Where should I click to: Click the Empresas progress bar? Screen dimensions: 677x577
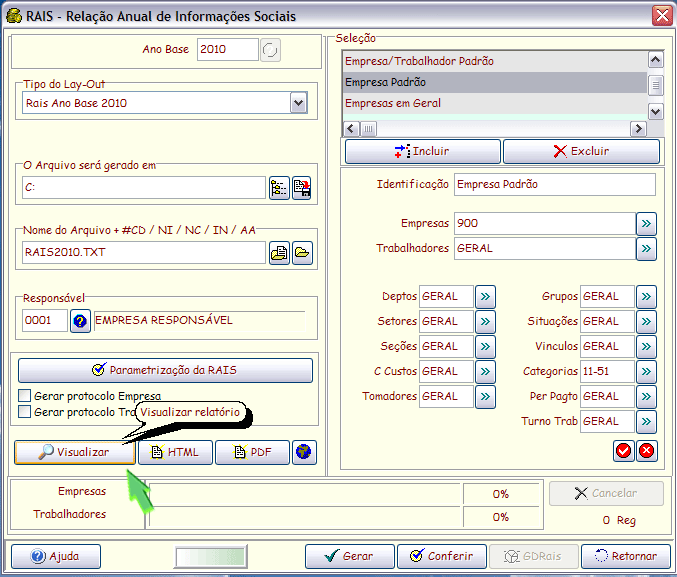[x=304, y=494]
